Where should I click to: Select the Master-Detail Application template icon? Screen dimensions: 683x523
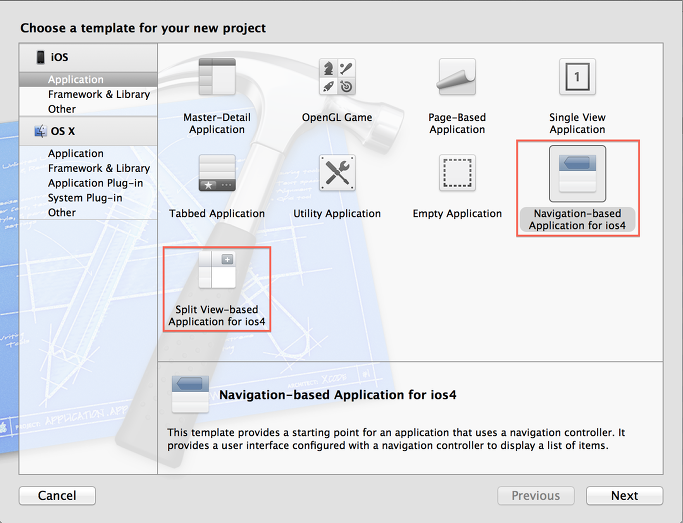(217, 77)
